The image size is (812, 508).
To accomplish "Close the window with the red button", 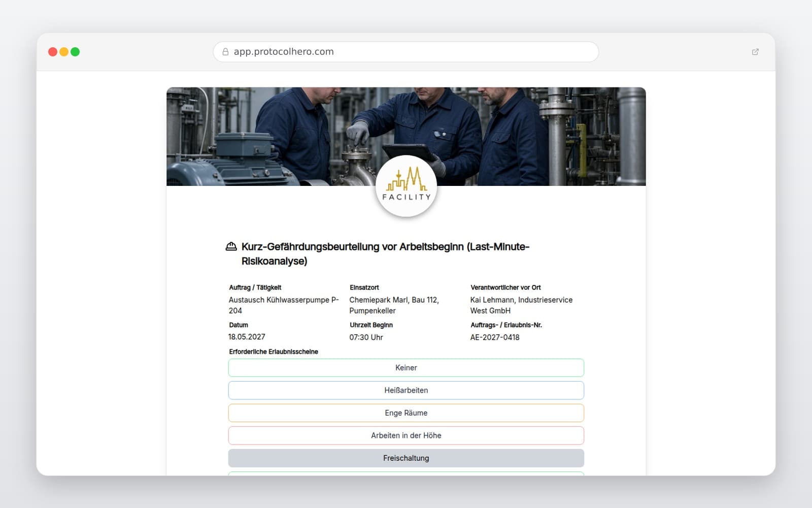I will (53, 52).
